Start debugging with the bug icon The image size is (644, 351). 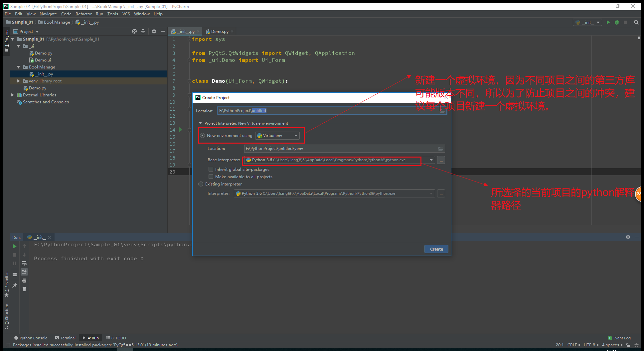click(617, 22)
